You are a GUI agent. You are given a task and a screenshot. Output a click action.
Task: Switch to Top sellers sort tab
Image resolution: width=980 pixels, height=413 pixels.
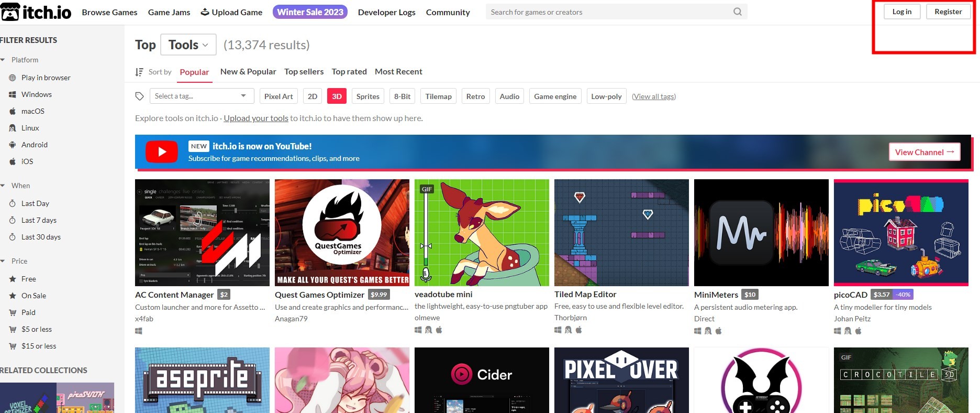304,72
